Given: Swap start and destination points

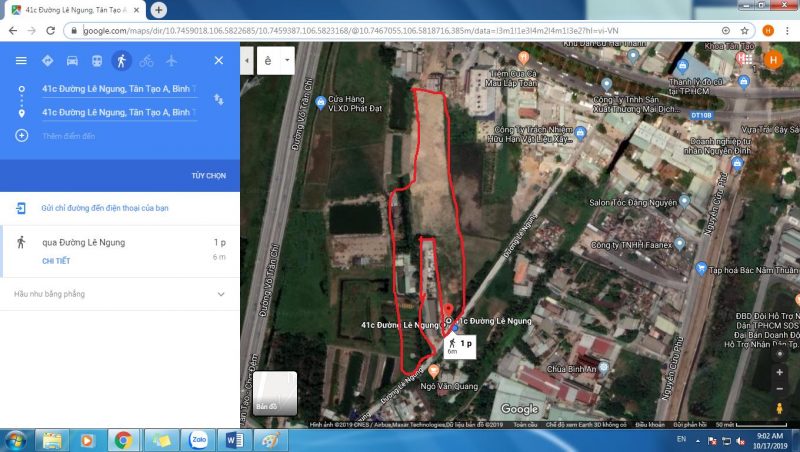Looking at the screenshot, I should point(219,100).
